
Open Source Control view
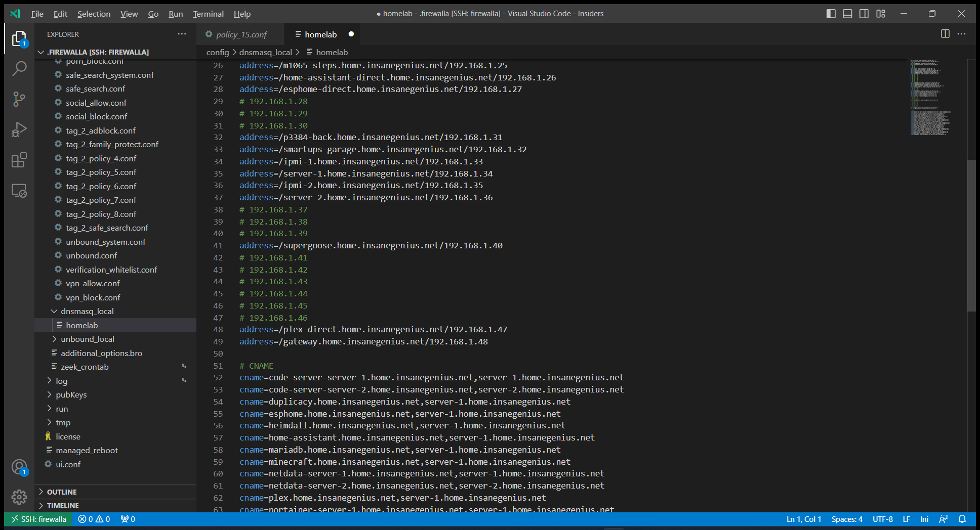pos(19,99)
